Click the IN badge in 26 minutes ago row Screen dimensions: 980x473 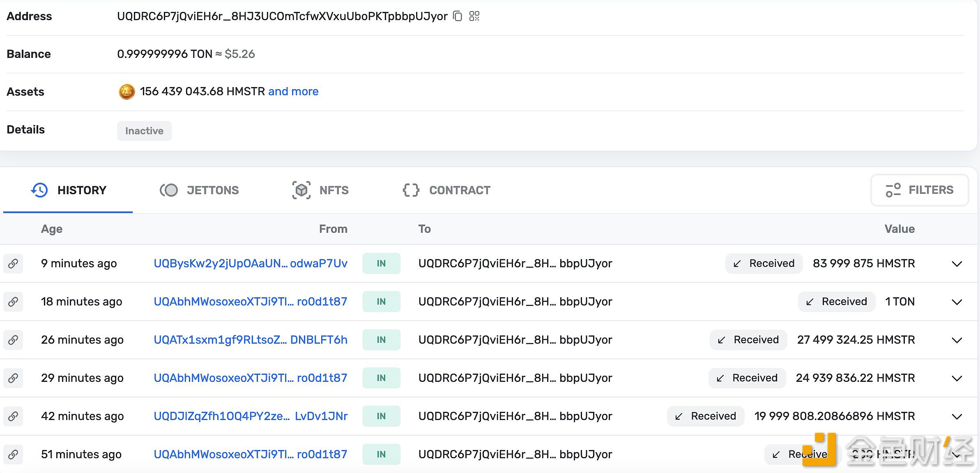381,340
